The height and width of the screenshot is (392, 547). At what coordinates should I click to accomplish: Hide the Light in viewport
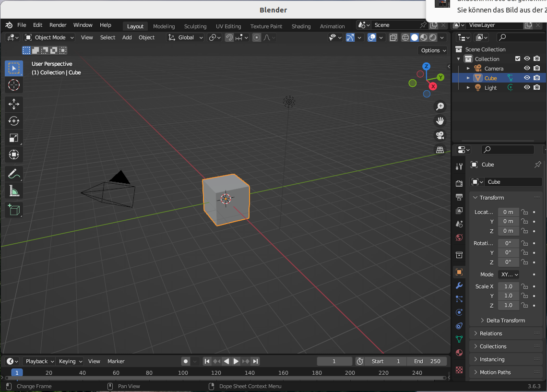(527, 87)
